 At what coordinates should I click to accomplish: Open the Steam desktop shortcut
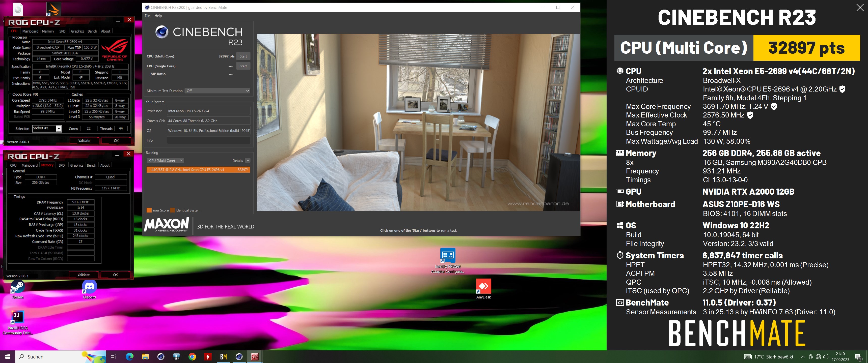click(17, 289)
